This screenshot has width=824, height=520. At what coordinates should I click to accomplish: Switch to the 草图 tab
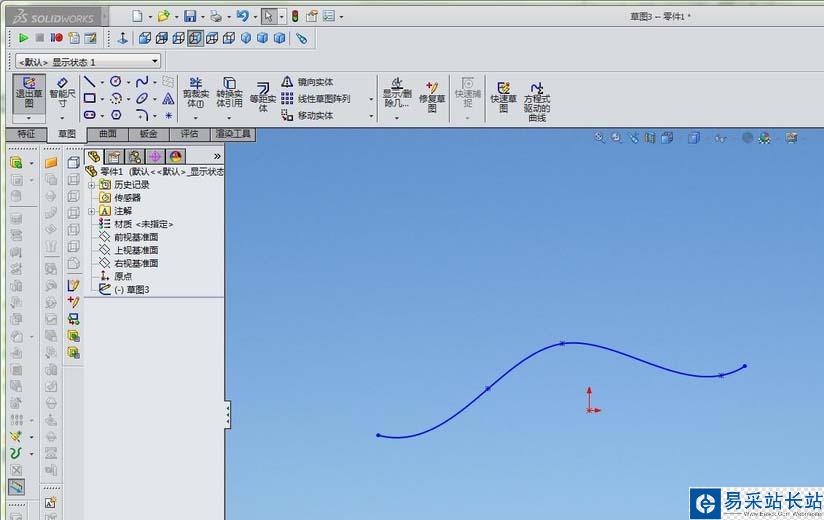(67, 134)
